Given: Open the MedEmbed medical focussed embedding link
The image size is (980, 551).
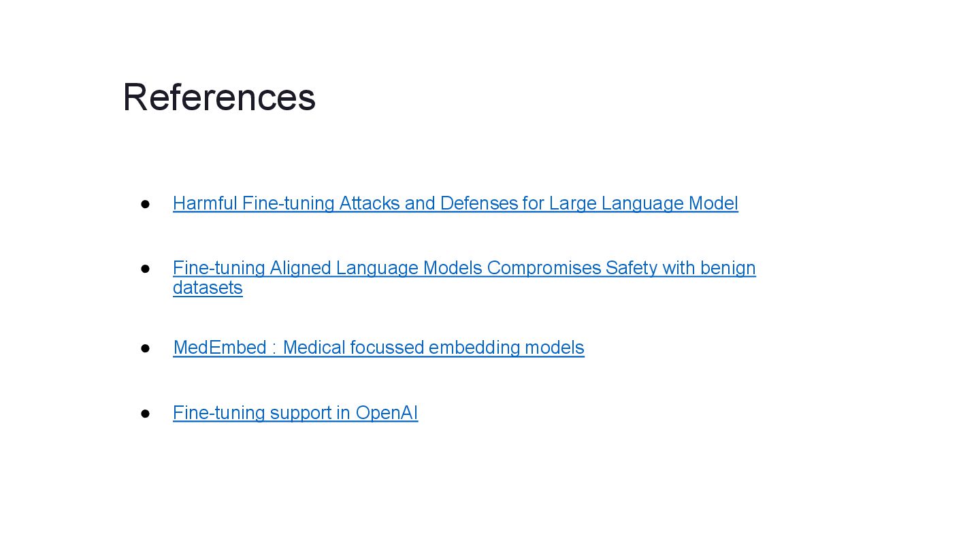Looking at the screenshot, I should [x=378, y=348].
